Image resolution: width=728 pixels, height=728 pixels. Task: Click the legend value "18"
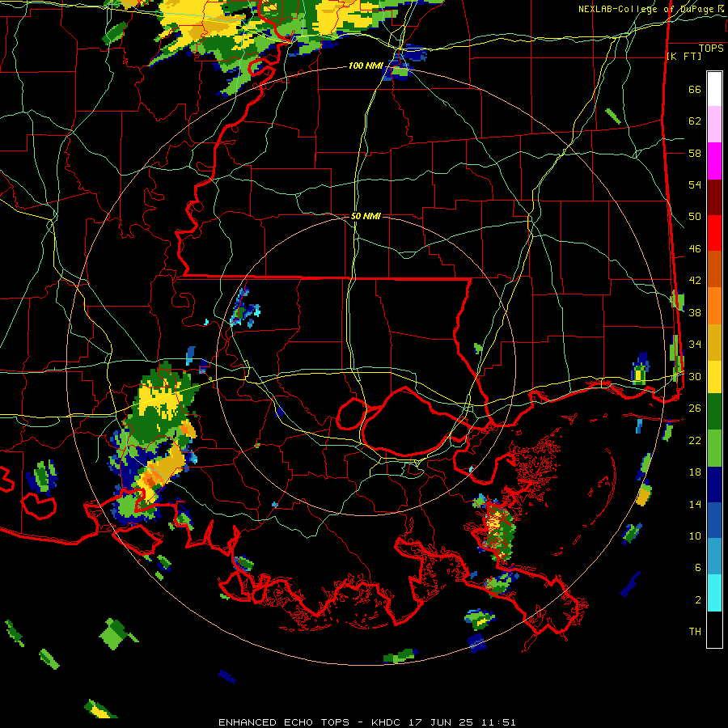pos(695,472)
